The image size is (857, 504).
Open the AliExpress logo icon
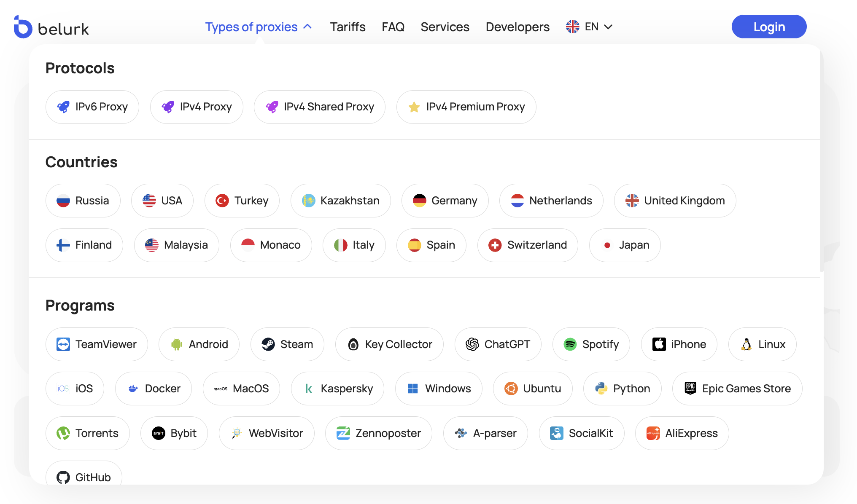click(x=653, y=433)
